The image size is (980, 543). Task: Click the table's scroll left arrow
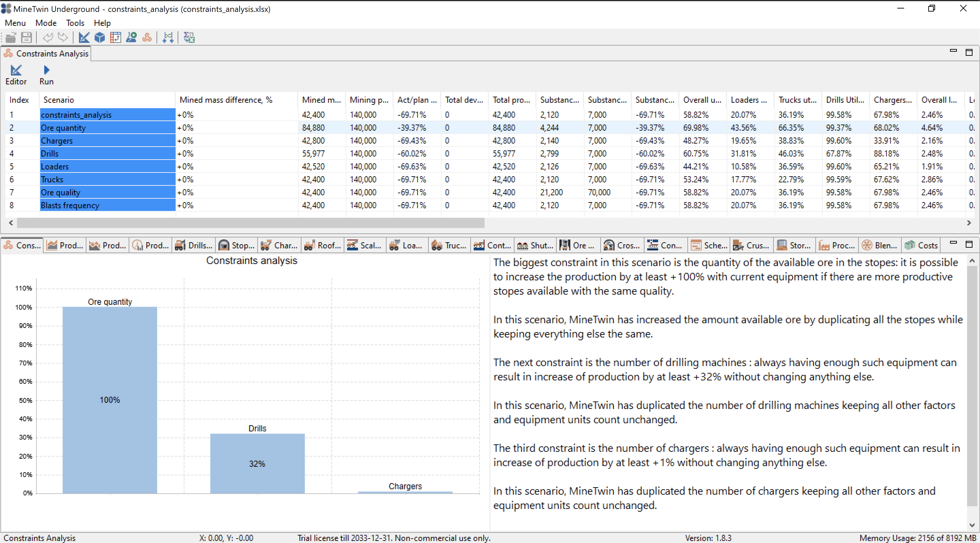coord(11,223)
